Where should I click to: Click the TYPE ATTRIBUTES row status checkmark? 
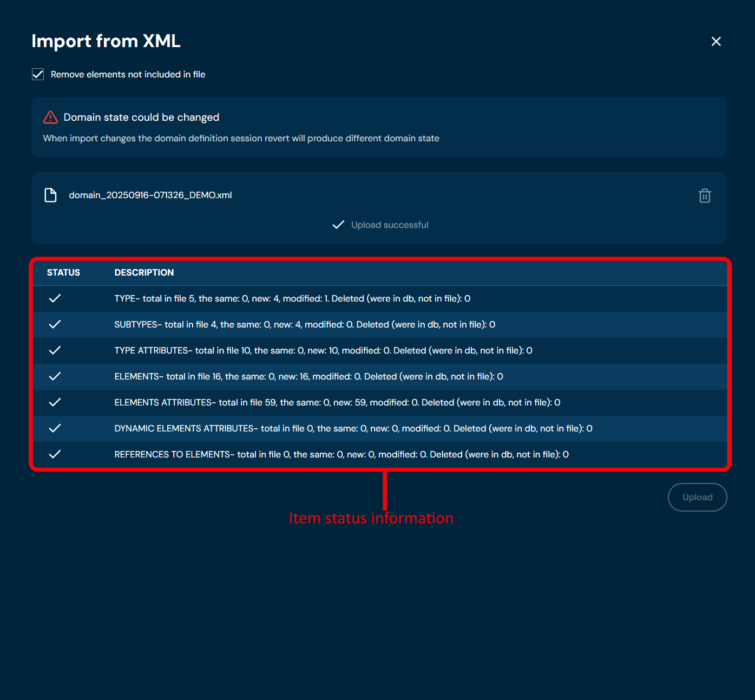(55, 350)
